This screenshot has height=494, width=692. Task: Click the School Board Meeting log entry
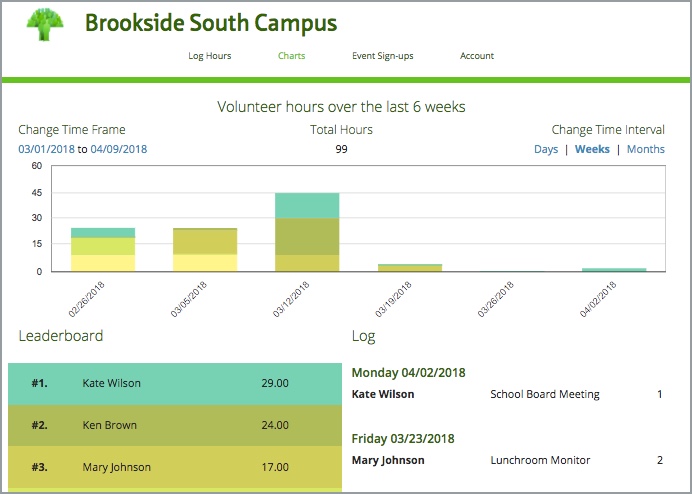coord(545,394)
